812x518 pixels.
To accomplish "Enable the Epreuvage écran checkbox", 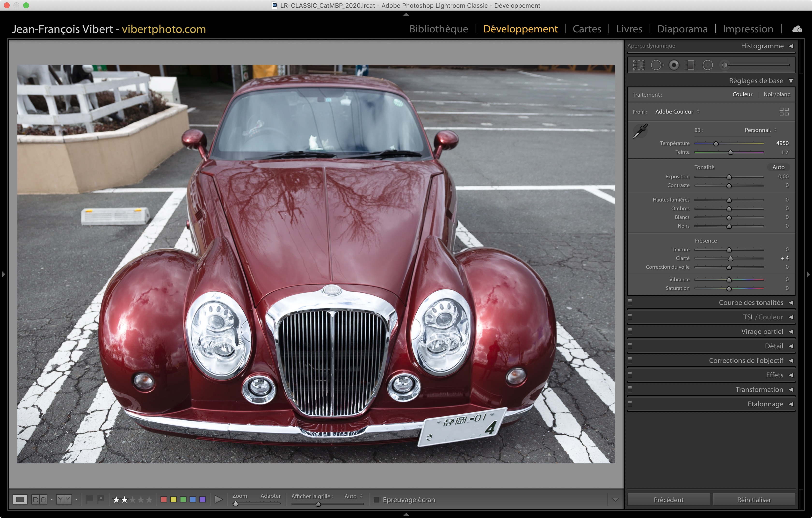I will pos(377,499).
